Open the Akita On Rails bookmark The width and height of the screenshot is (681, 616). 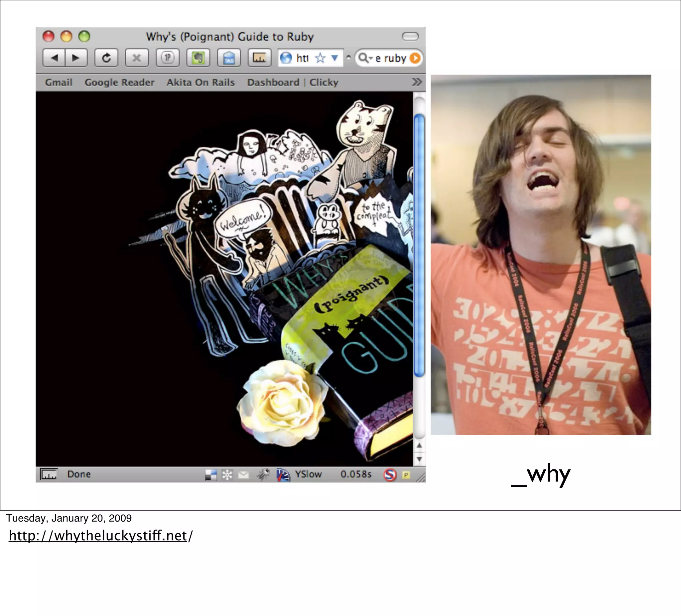[x=200, y=82]
